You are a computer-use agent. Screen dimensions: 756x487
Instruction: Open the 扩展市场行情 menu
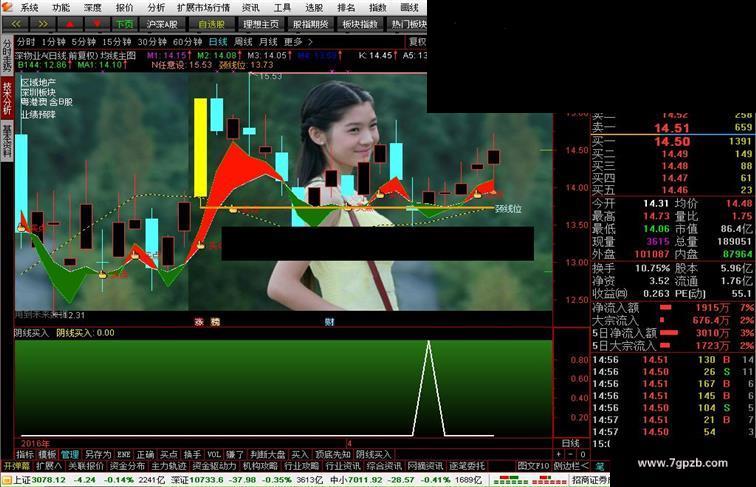point(203,7)
